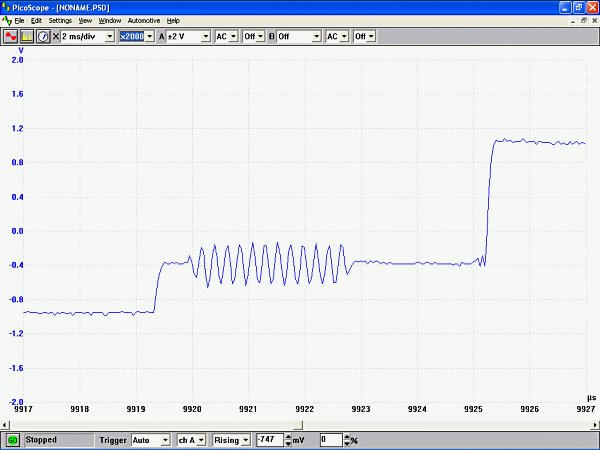This screenshot has height=450, width=600.
Task: Click the horizontal scrollbar left arrow
Action: point(5,425)
